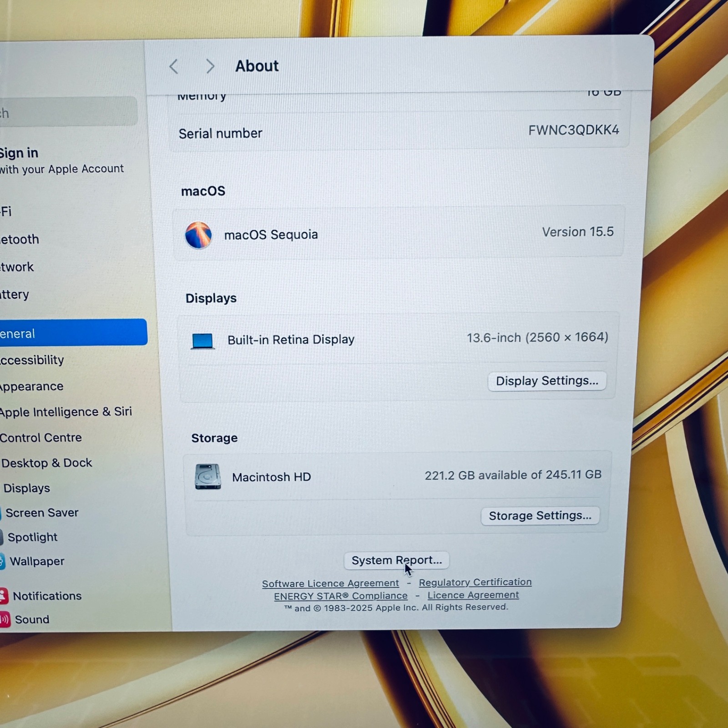
Task: Click the sidebar search field
Action: (68, 112)
